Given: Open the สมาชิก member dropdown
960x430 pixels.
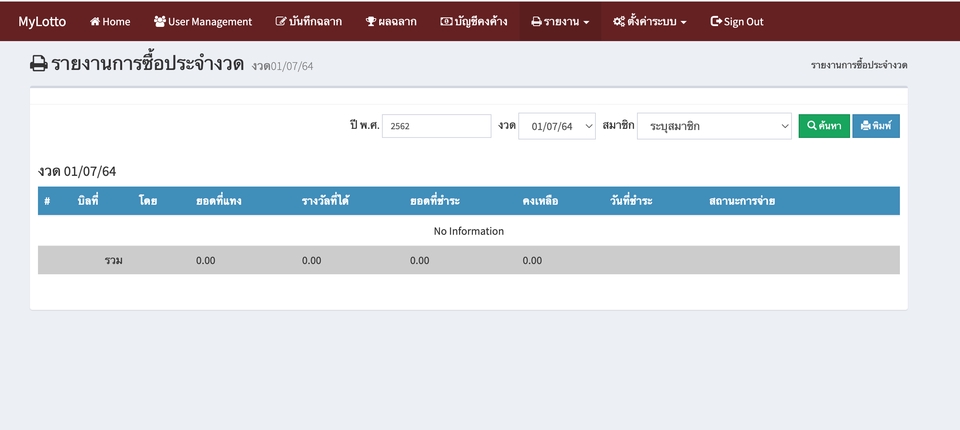Looking at the screenshot, I should point(714,126).
